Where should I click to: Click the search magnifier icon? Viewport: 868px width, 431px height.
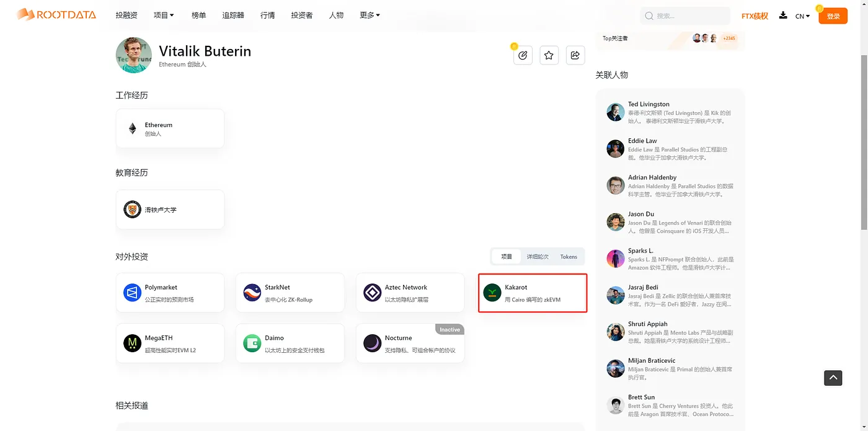[x=649, y=16]
